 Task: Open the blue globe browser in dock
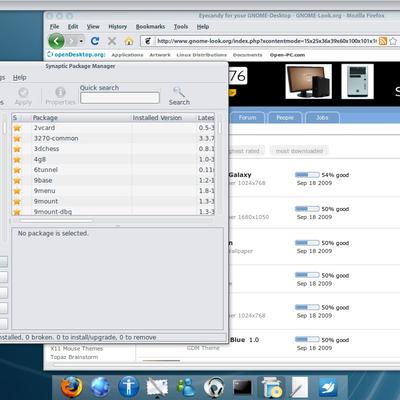pos(100,388)
